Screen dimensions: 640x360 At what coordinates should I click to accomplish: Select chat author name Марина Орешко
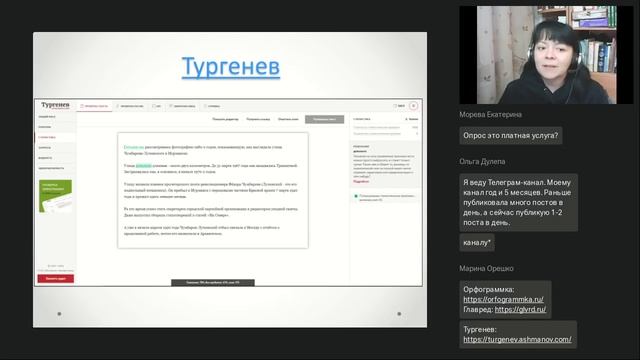(486, 269)
